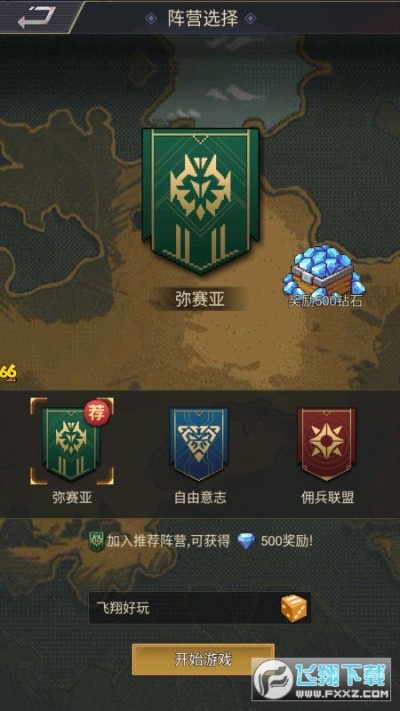
Task: Edit the player name field 飞翔好玩
Action: coord(200,608)
